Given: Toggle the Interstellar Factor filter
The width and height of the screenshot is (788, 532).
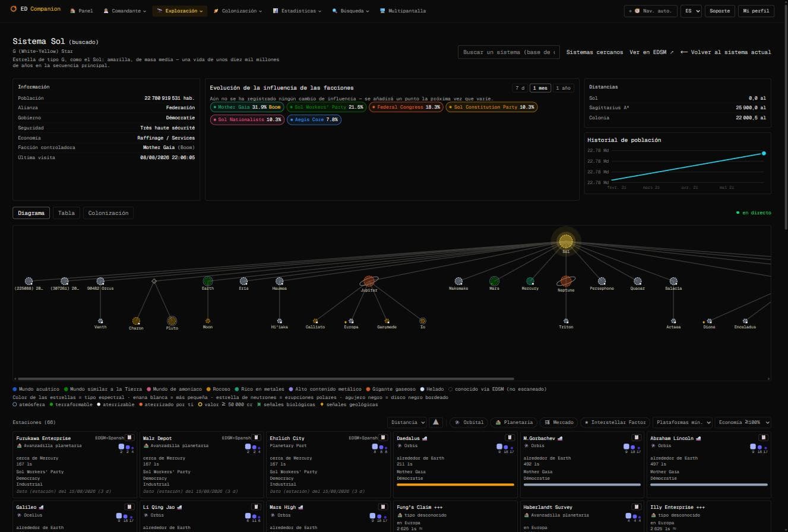Looking at the screenshot, I should pyautogui.click(x=615, y=422).
